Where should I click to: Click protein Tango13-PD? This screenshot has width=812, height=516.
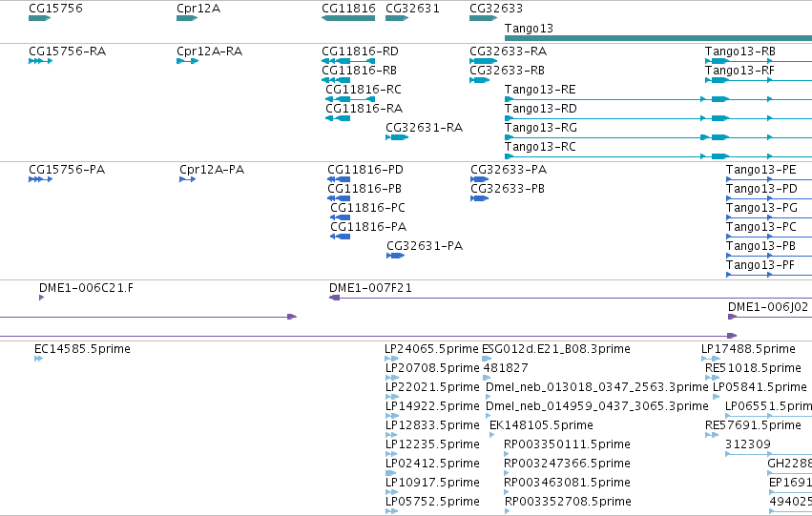click(761, 189)
